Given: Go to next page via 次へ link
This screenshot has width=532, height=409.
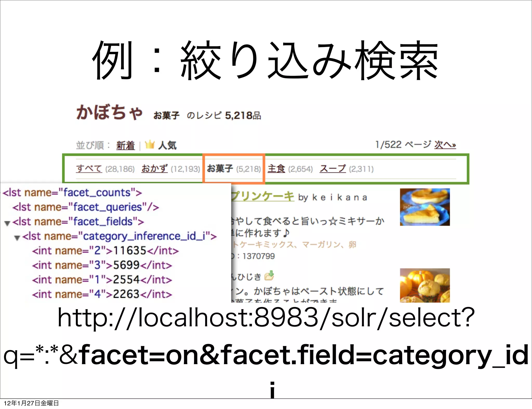Looking at the screenshot, I should [445, 145].
